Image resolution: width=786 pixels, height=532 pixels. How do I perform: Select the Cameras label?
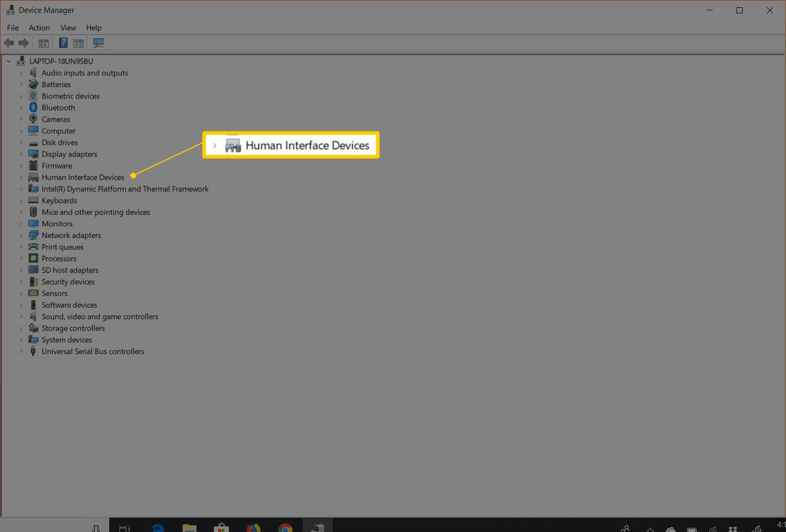tap(56, 119)
